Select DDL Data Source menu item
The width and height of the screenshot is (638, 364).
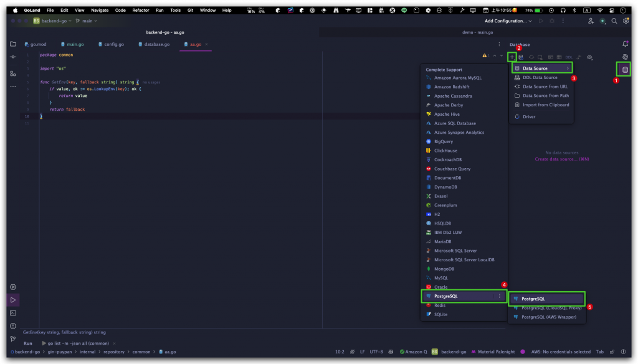pyautogui.click(x=541, y=77)
